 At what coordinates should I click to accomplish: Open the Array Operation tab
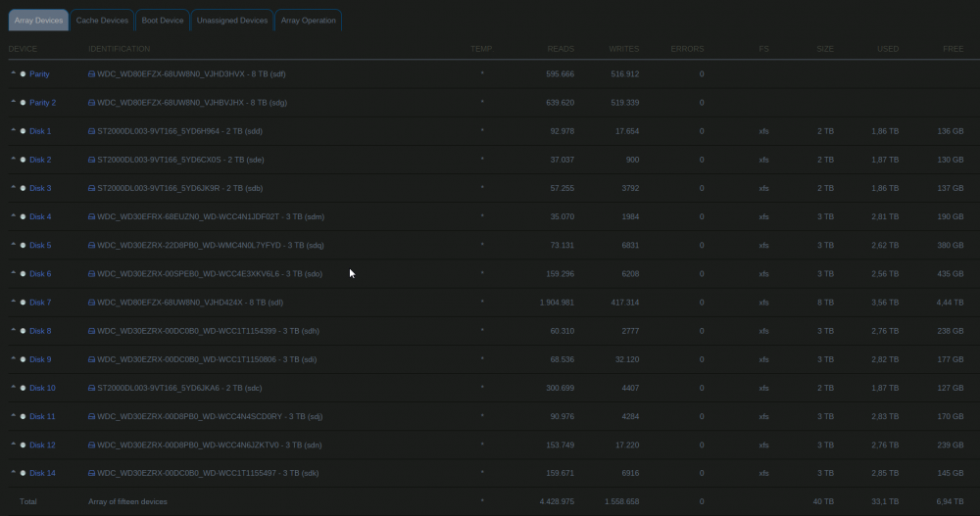[x=308, y=20]
